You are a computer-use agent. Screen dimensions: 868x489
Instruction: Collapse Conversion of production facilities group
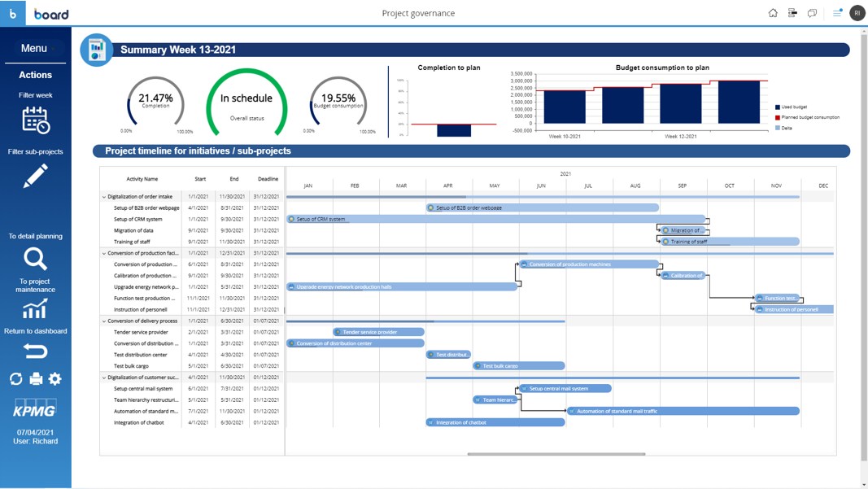(103, 253)
